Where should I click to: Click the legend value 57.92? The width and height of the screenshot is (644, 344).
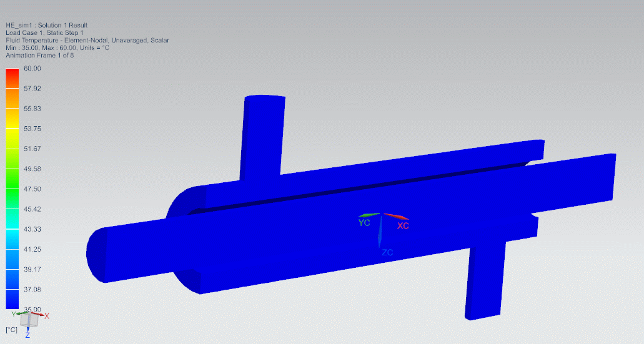point(32,88)
